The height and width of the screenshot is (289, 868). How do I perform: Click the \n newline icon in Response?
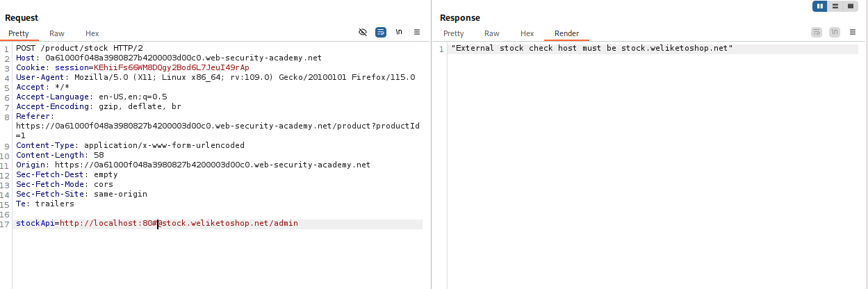point(834,32)
